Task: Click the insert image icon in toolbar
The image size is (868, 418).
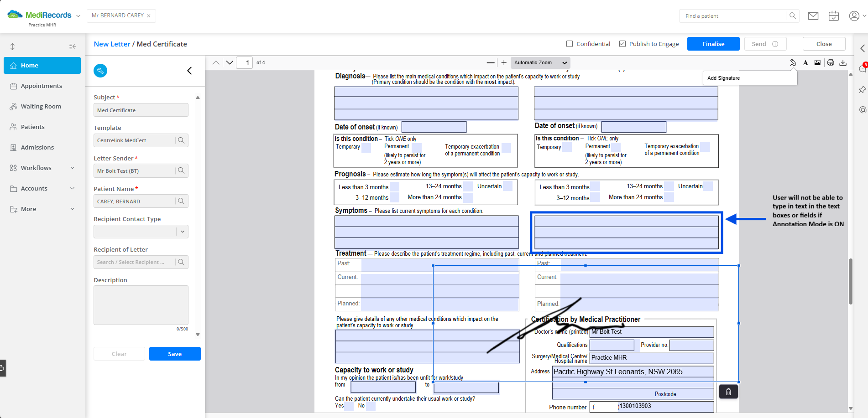Action: 817,63
